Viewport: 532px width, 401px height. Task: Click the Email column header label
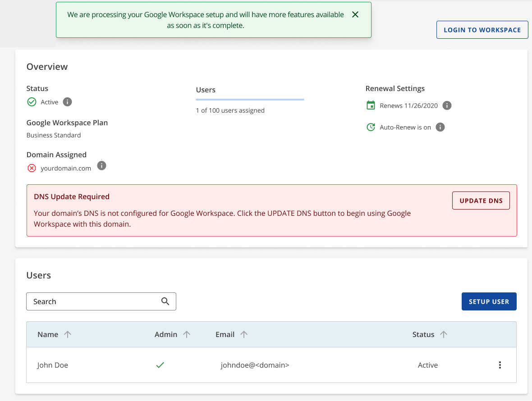pyautogui.click(x=225, y=335)
